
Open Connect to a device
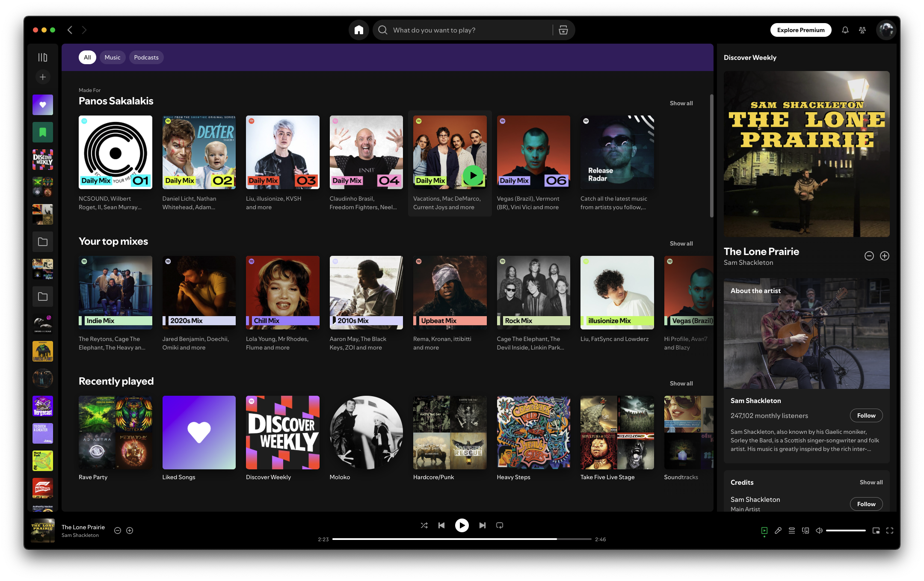point(806,531)
